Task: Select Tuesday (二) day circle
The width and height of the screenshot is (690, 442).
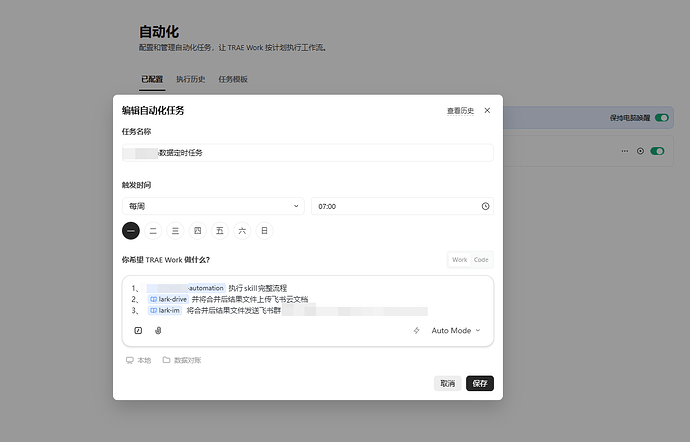Action: (x=153, y=231)
